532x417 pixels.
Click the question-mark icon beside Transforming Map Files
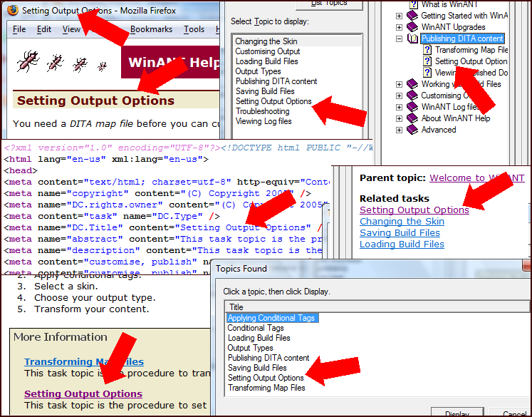pyautogui.click(x=427, y=50)
